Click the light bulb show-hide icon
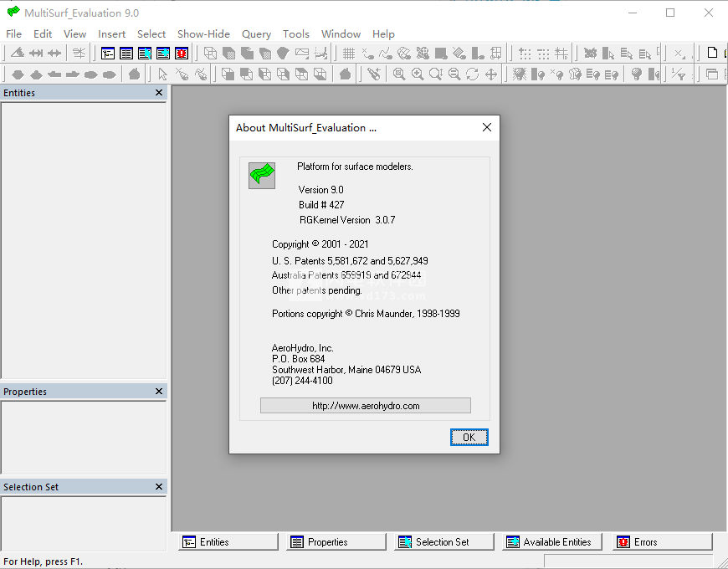 click(x=637, y=74)
